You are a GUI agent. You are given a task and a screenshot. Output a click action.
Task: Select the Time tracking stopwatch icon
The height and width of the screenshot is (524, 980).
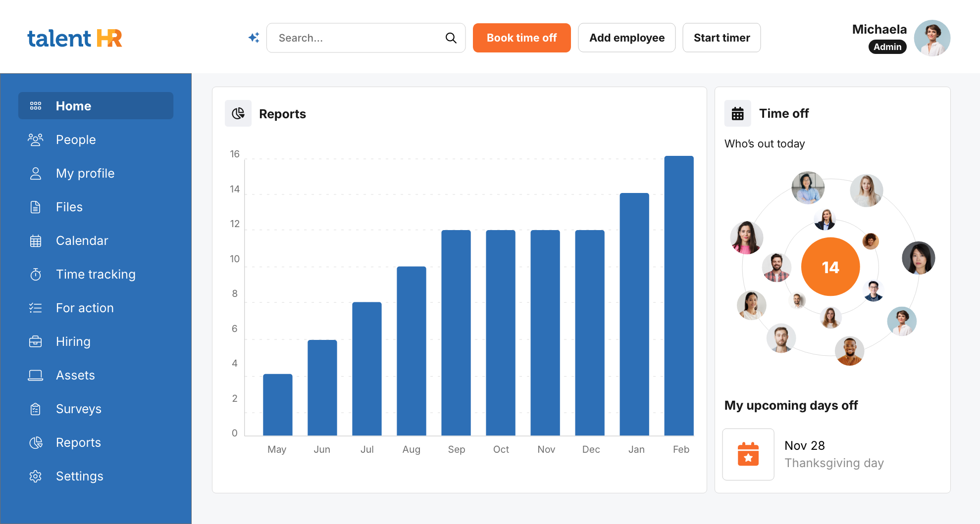coord(35,274)
